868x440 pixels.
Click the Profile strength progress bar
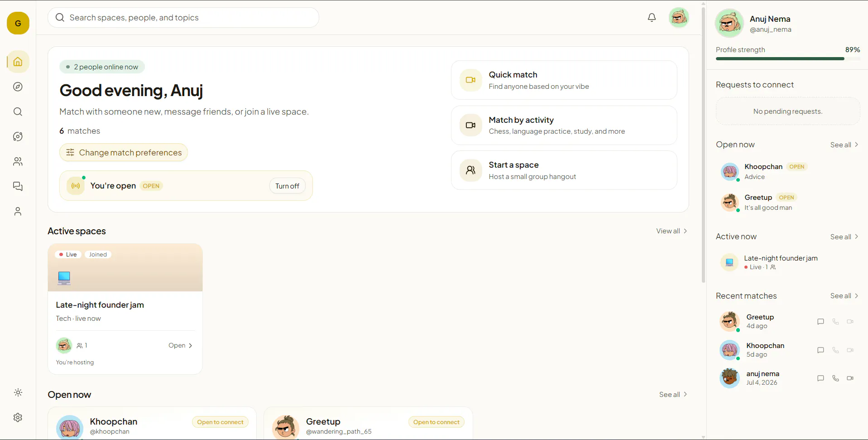(x=788, y=58)
